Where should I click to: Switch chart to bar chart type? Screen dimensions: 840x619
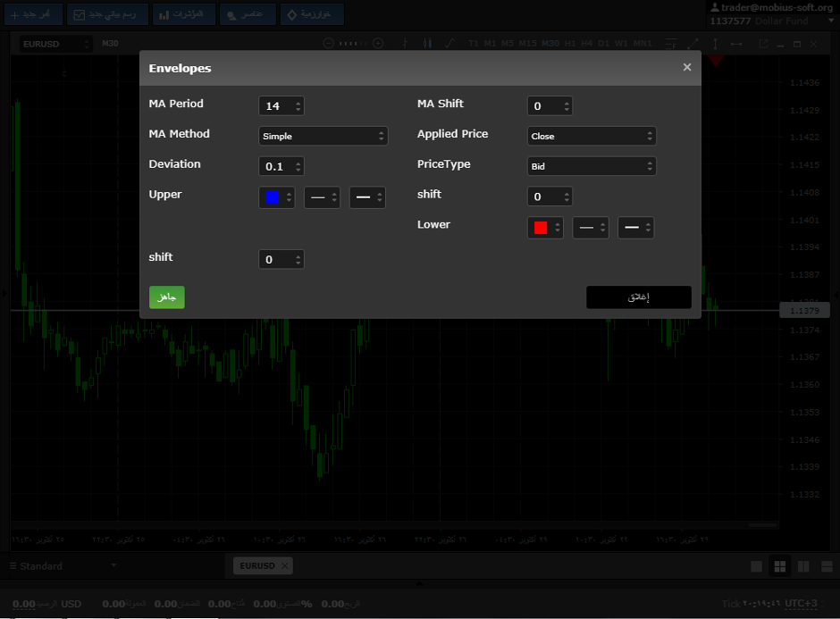(x=405, y=44)
